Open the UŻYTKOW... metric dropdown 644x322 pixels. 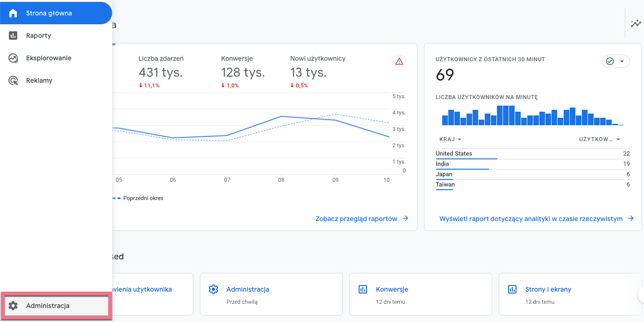click(x=600, y=139)
